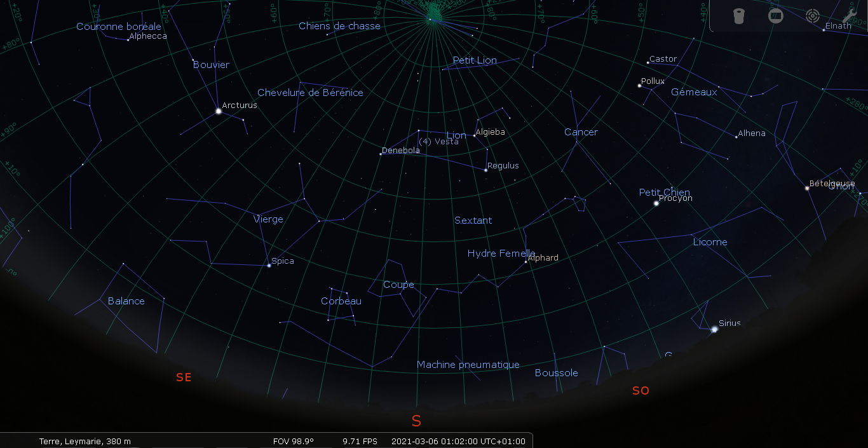Click the Balance constellation label
The height and width of the screenshot is (448, 868).
coord(126,301)
